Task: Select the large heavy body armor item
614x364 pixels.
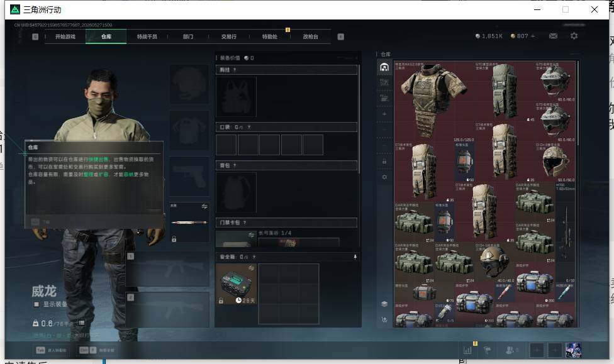Action: coord(434,101)
